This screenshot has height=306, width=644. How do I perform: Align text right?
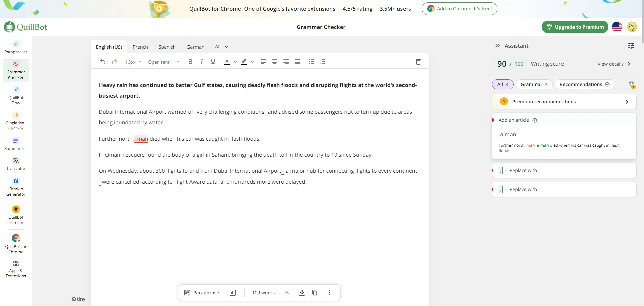tap(286, 62)
